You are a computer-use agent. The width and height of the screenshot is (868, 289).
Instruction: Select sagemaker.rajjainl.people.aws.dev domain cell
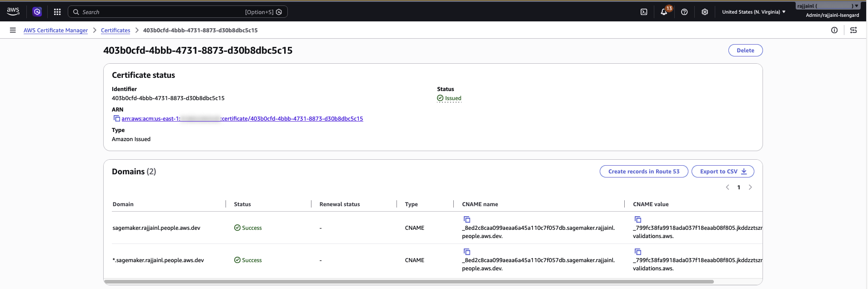pos(156,228)
